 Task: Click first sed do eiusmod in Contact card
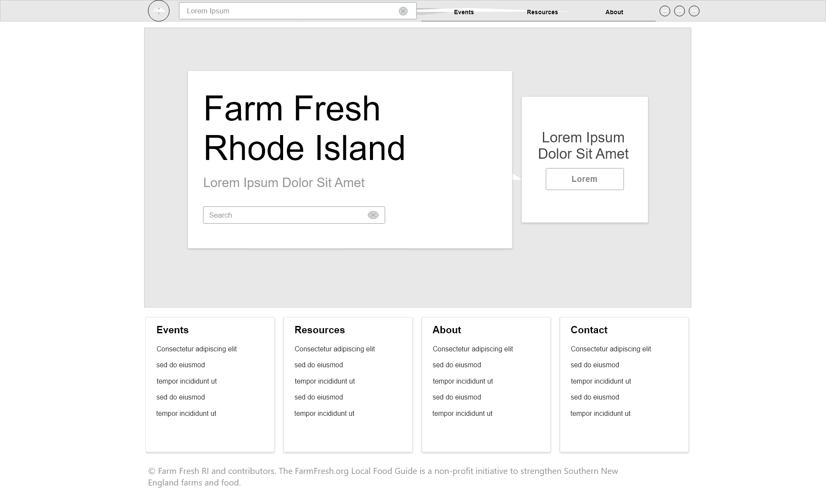[x=595, y=365]
